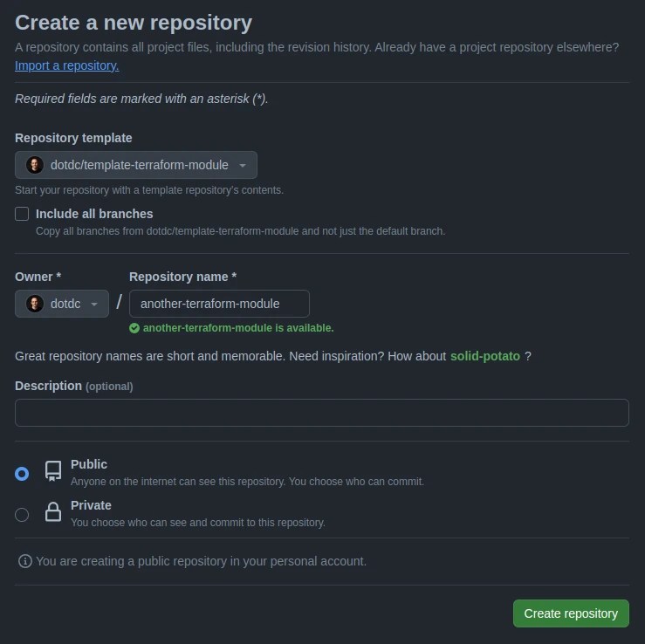Viewport: 645px width, 644px height.
Task: Open the Owner dropdown
Action: [x=62, y=304]
